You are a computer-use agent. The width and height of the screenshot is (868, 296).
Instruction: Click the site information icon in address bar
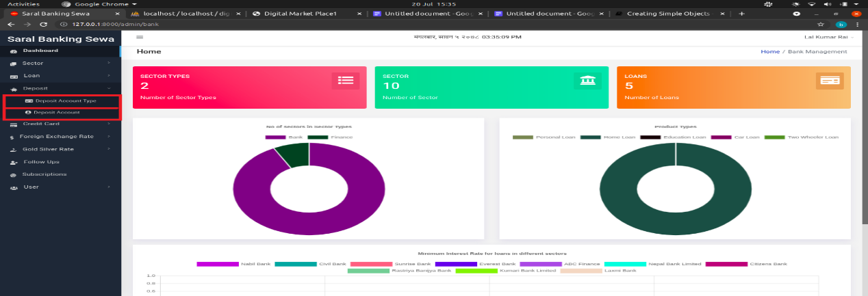click(x=64, y=24)
